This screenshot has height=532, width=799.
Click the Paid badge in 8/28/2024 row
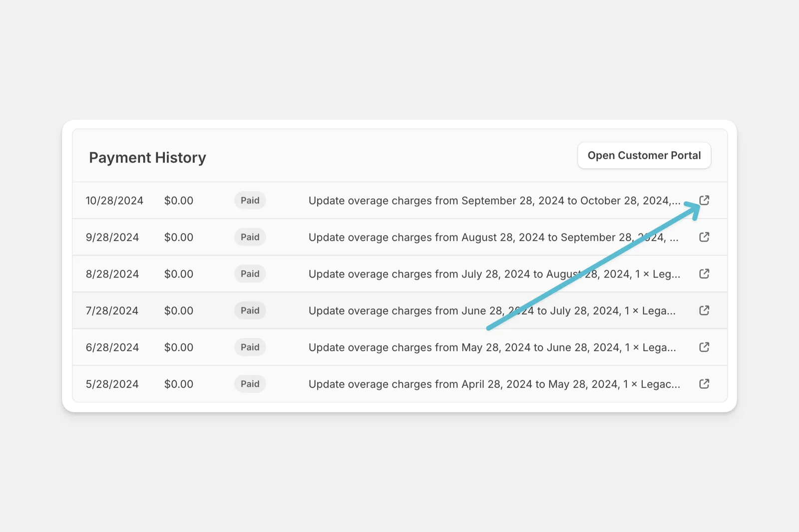click(x=250, y=274)
